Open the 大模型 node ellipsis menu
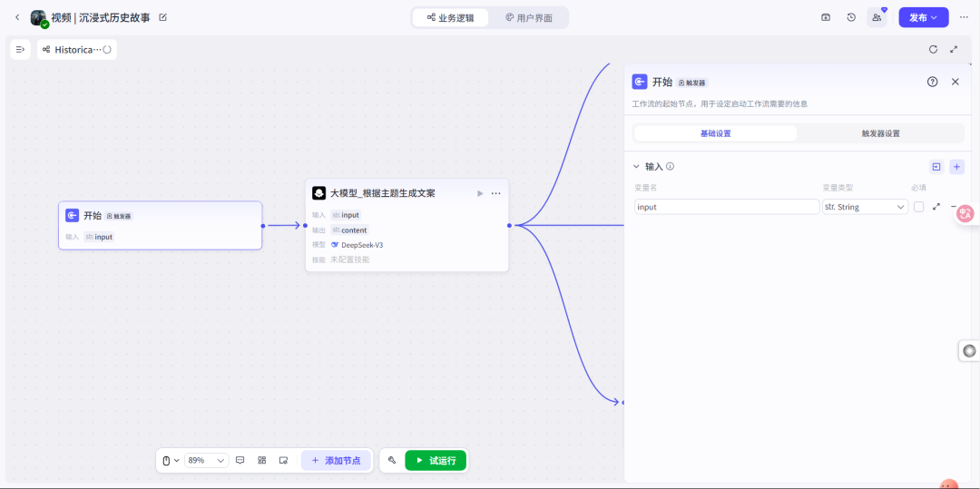Image resolution: width=980 pixels, height=489 pixels. (x=495, y=193)
